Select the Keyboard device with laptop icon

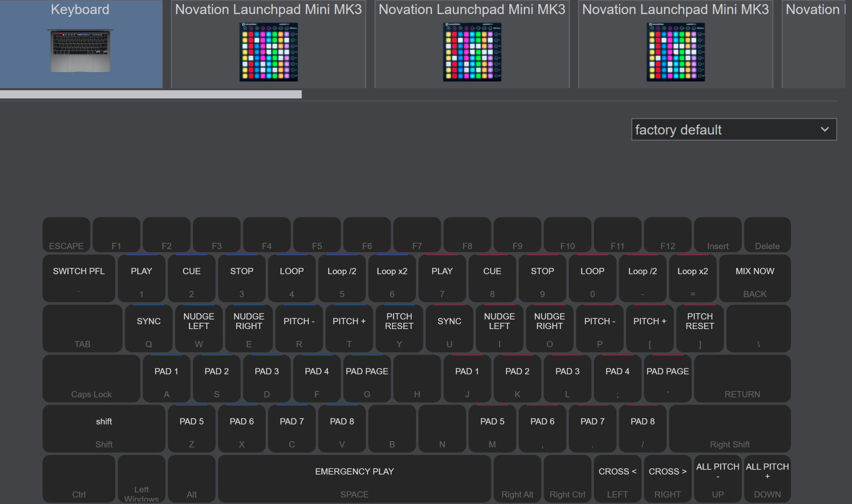pyautogui.click(x=80, y=44)
